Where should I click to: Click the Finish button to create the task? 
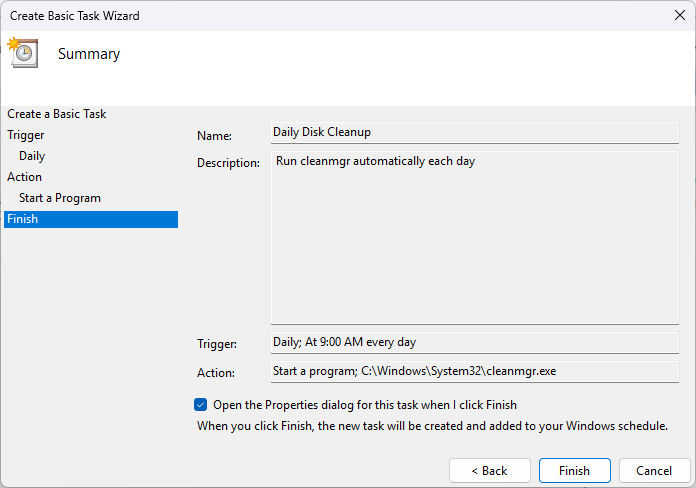pyautogui.click(x=574, y=470)
